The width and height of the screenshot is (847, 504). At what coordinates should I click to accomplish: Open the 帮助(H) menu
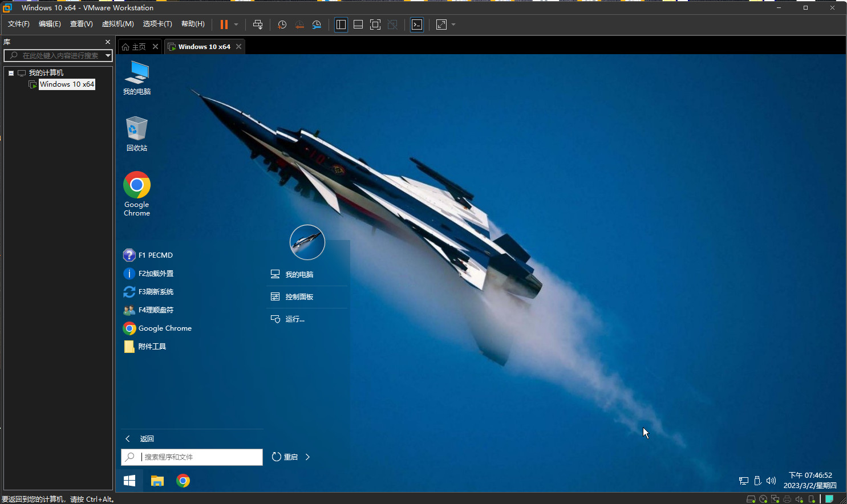pos(193,24)
